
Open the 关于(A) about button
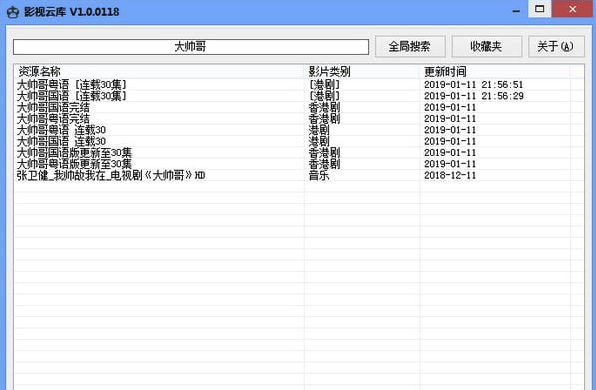[556, 46]
